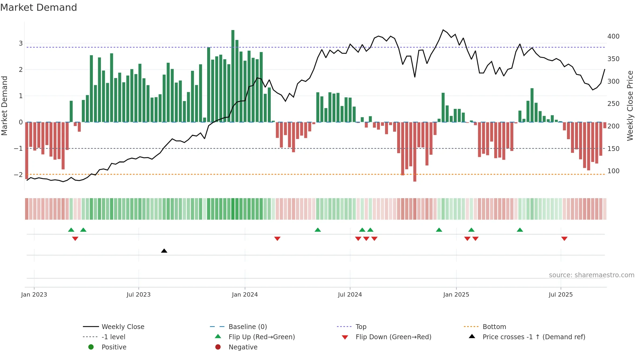Toggle the Negative legend label
The image size is (644, 362).
point(243,347)
